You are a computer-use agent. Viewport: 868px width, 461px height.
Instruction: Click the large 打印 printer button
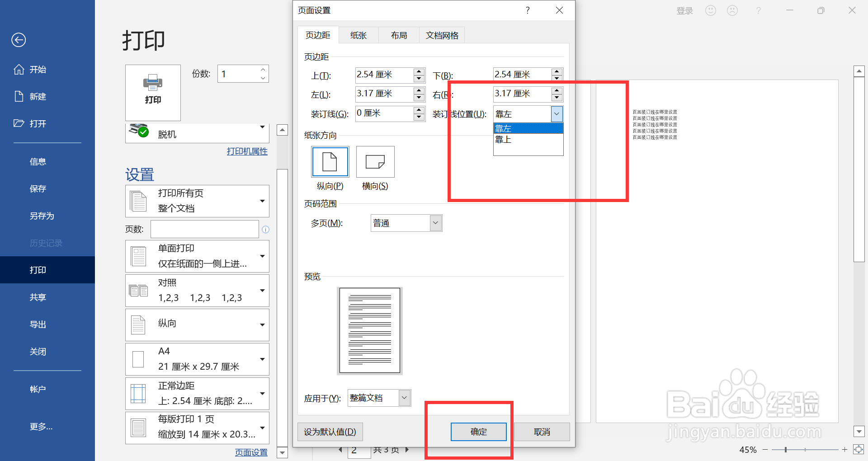(153, 92)
